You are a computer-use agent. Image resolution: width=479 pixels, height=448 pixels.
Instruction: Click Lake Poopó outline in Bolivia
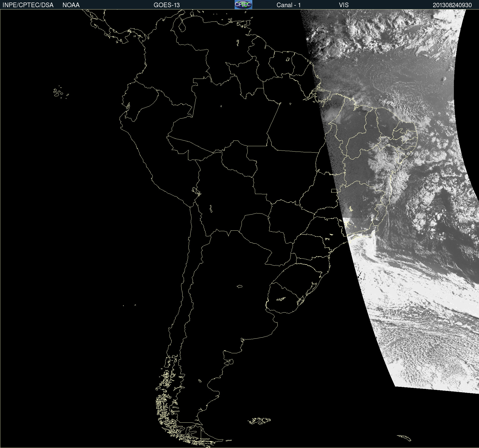(211, 209)
